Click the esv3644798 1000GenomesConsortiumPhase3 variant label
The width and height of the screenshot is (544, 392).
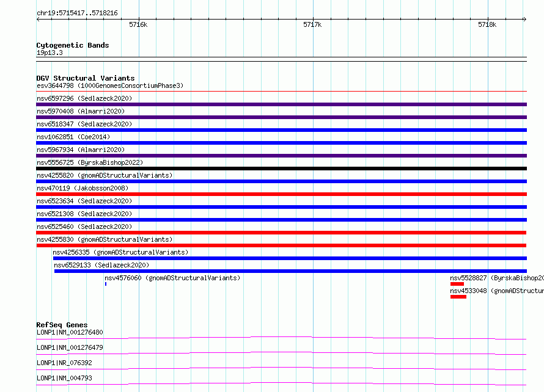click(x=110, y=85)
